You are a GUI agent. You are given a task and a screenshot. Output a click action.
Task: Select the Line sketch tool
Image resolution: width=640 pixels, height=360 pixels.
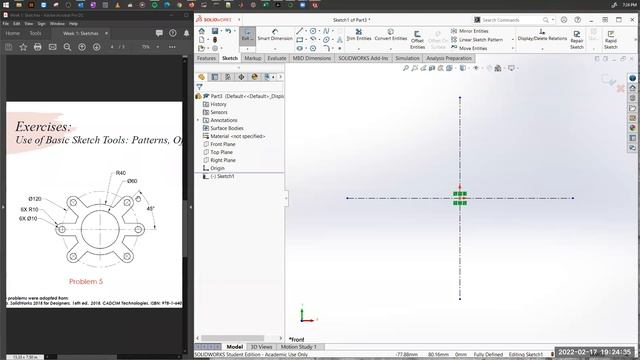click(x=300, y=31)
